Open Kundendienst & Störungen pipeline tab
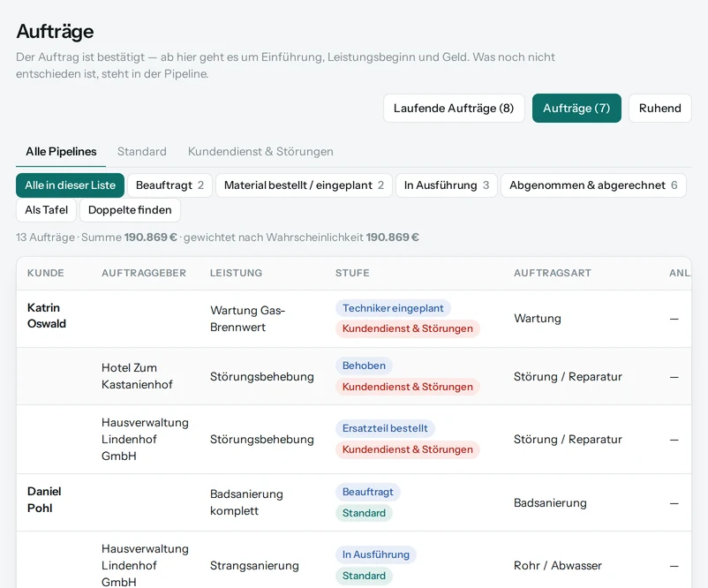Screen dimensions: 708x588 pyautogui.click(x=260, y=152)
